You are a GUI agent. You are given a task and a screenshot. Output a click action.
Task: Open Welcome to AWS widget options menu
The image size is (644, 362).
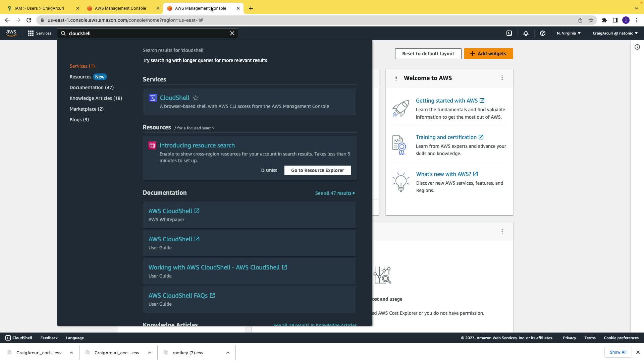click(502, 78)
